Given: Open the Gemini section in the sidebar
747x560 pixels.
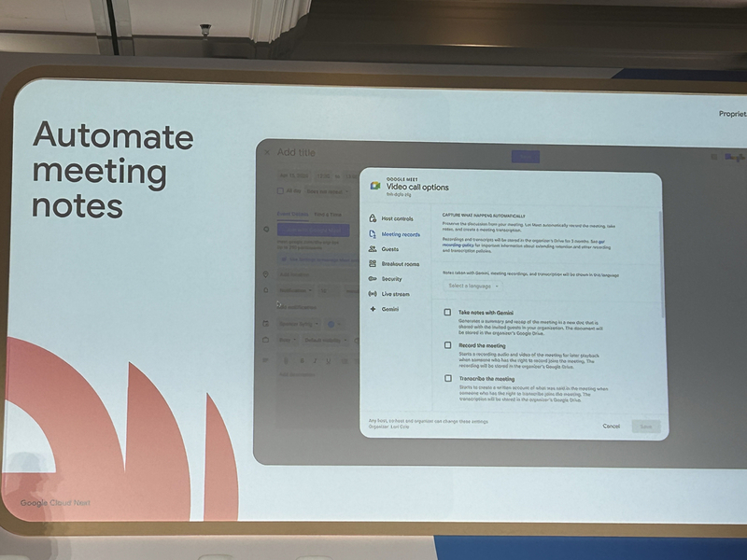Looking at the screenshot, I should tap(389, 310).
